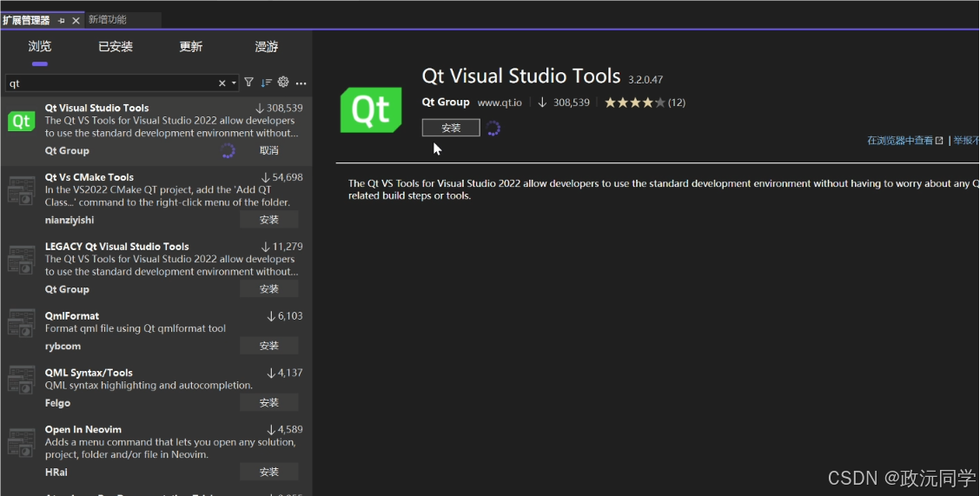Screen dimensions: 980x496
Task: Click the Qt Vs CMake Tools list icon
Action: click(21, 190)
